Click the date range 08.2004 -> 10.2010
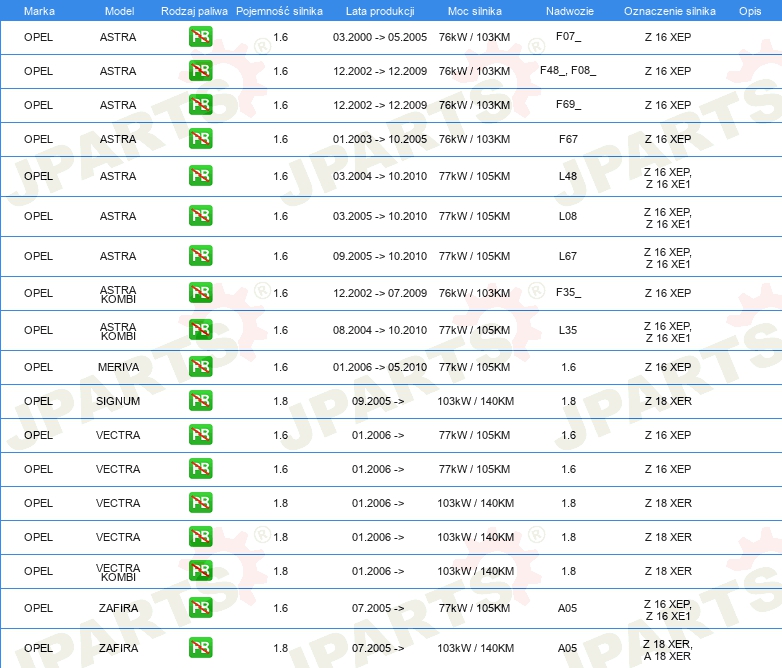This screenshot has height=668, width=782. point(380,330)
